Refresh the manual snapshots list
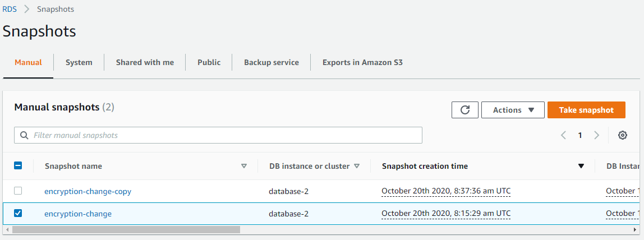The height and width of the screenshot is (240, 644). 465,110
